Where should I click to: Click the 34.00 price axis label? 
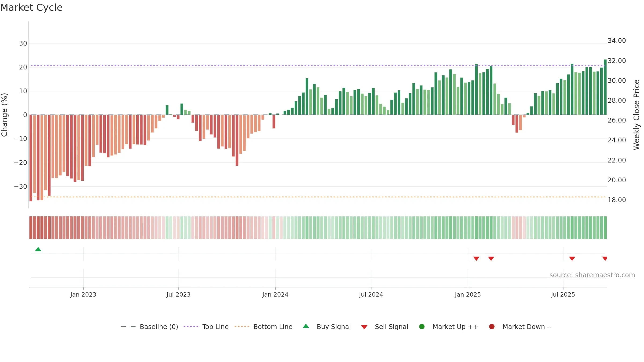point(617,41)
